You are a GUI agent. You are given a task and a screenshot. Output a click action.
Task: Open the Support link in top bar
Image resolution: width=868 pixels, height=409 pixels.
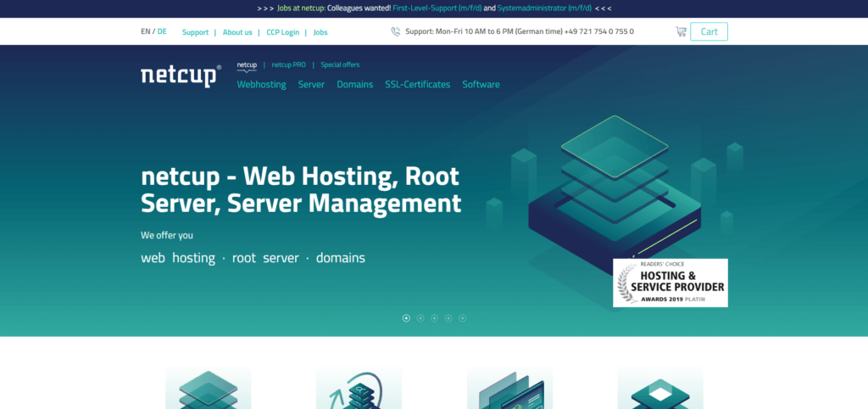tap(196, 32)
